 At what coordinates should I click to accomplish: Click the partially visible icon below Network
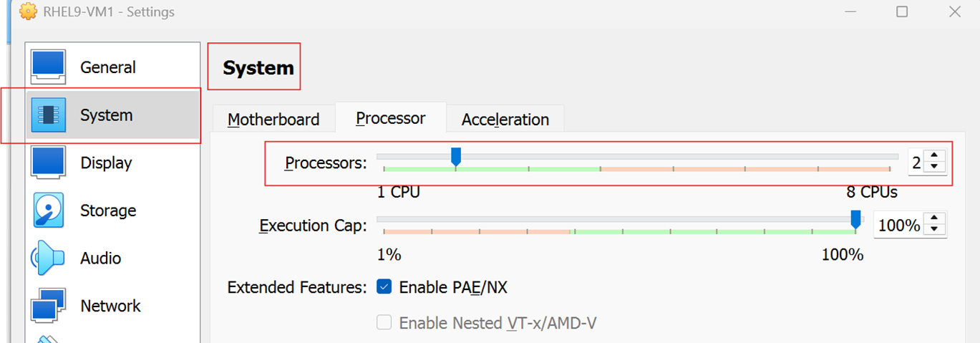point(49,339)
